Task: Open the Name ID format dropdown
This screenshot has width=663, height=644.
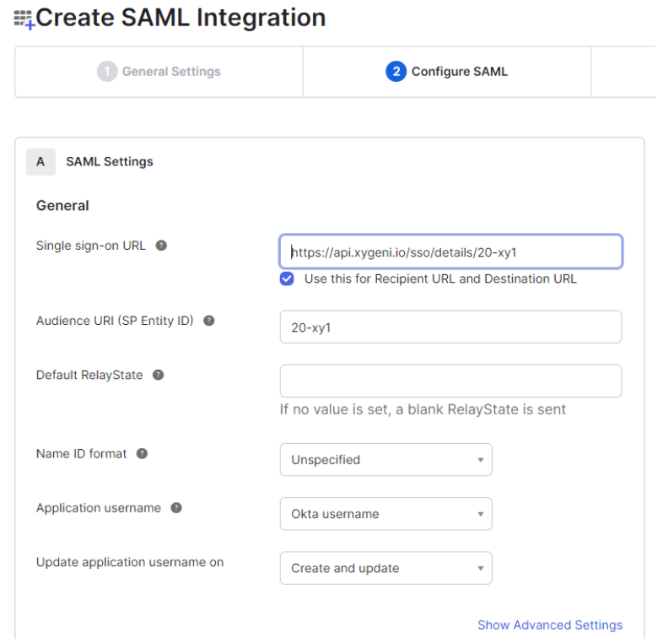Action: 385,460
